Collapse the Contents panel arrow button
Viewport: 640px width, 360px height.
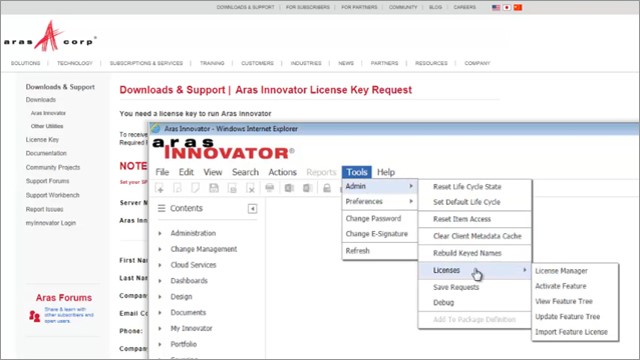(253, 209)
